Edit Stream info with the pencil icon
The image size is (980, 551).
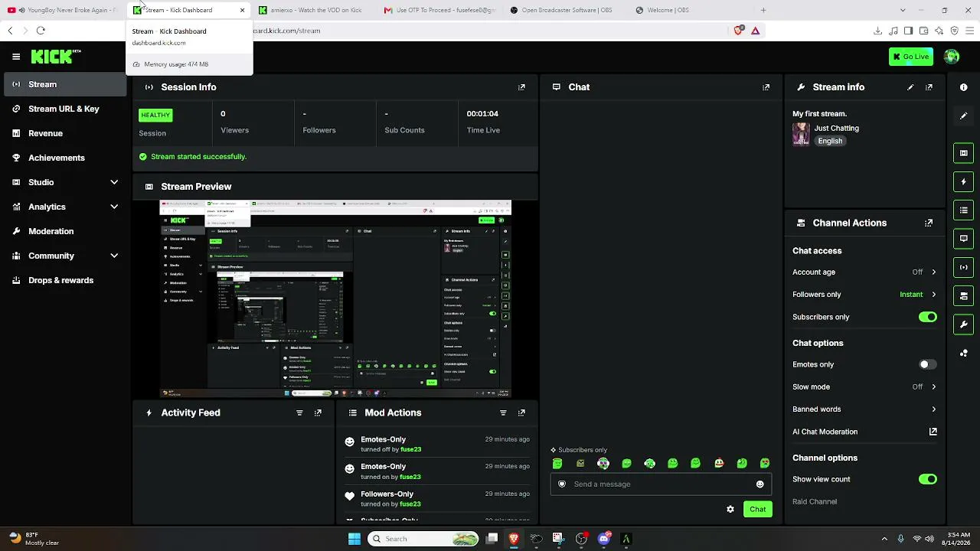(x=910, y=87)
